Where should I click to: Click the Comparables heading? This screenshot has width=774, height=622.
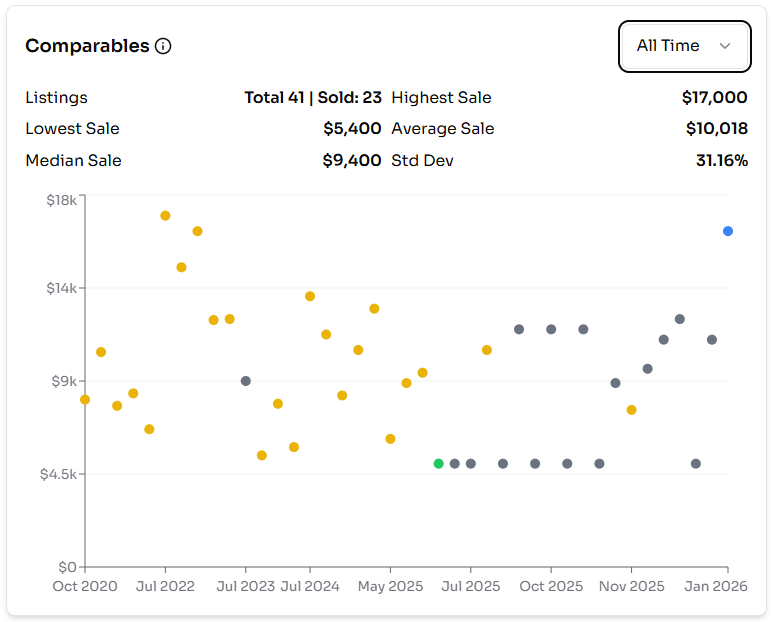click(x=87, y=46)
